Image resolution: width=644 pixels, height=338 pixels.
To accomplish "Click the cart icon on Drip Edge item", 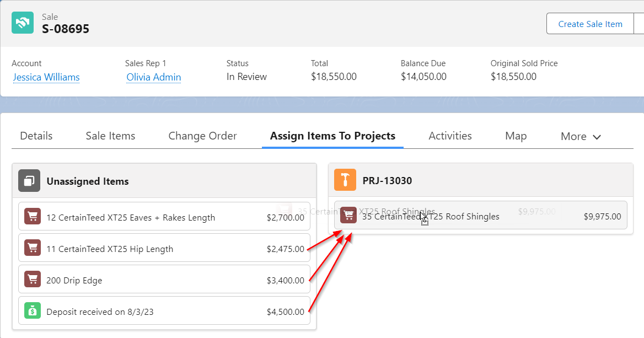I will 33,280.
